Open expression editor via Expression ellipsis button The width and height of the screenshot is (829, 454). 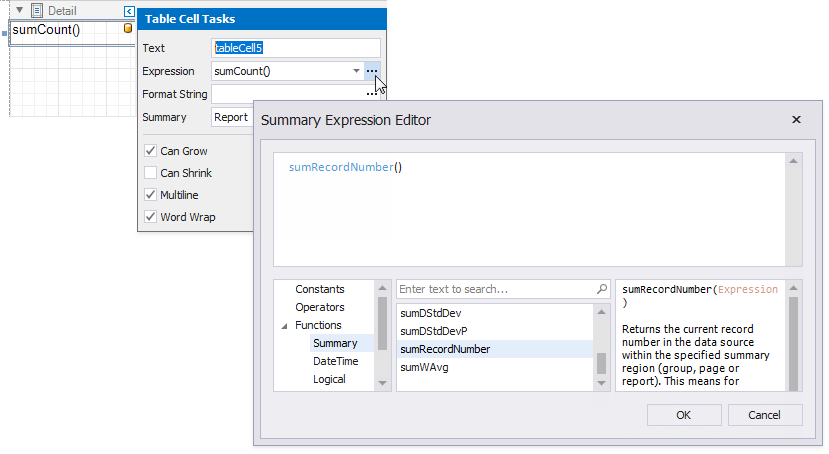coord(372,71)
